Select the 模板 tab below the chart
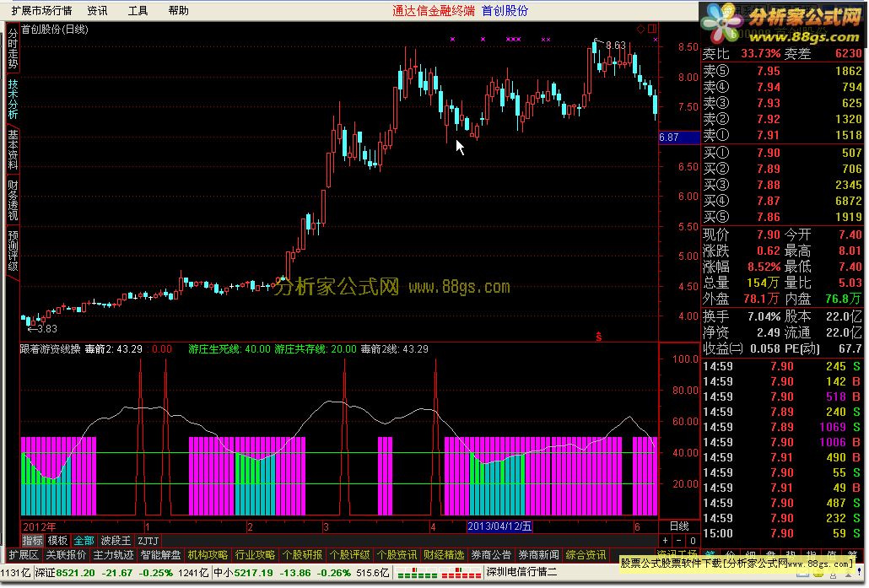The image size is (869, 588). pyautogui.click(x=57, y=541)
